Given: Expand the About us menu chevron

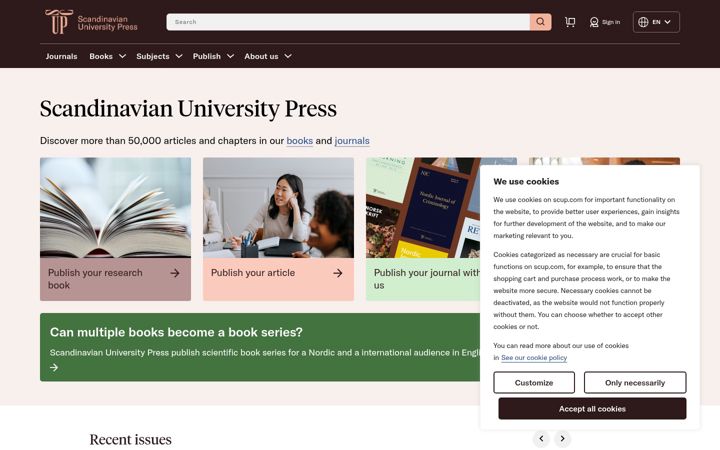Looking at the screenshot, I should [288, 56].
